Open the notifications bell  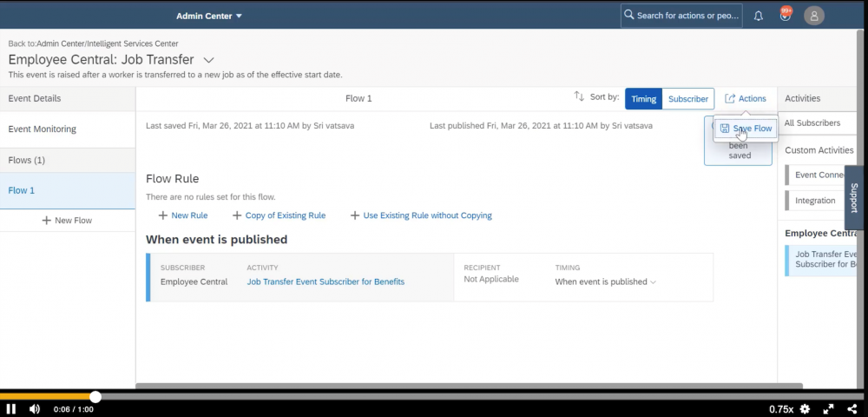tap(759, 16)
